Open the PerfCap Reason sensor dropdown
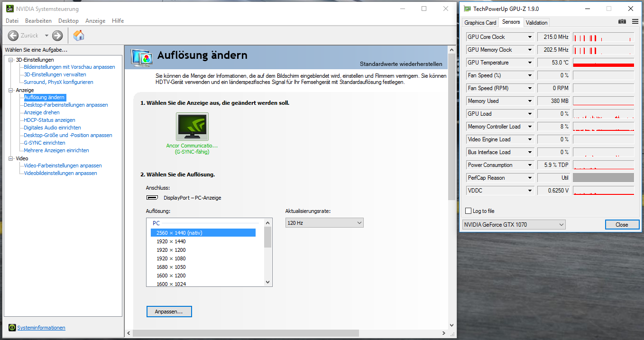The width and height of the screenshot is (644, 340). (x=530, y=178)
